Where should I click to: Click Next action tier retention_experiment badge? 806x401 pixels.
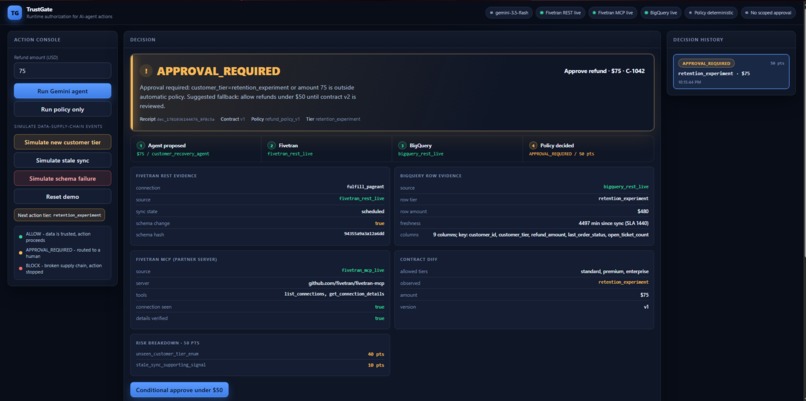(x=60, y=215)
